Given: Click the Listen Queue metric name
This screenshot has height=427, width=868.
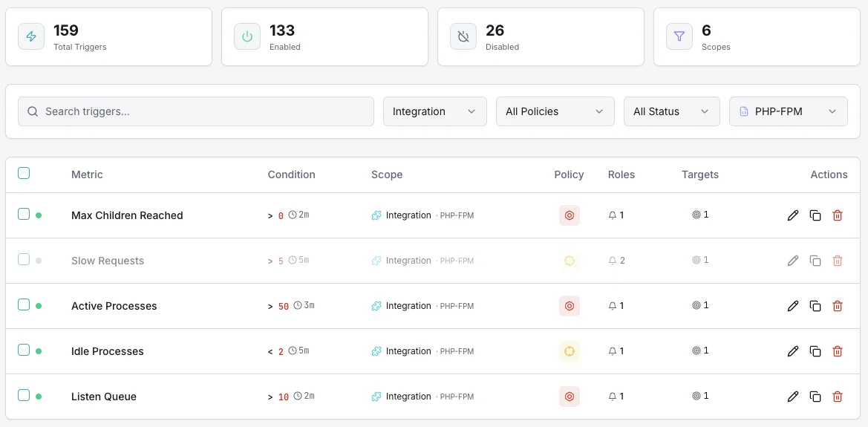Looking at the screenshot, I should pos(103,397).
